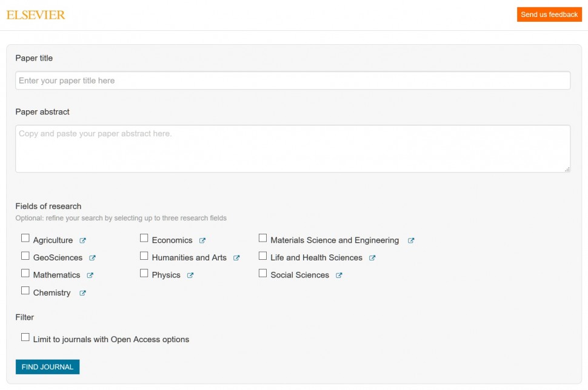Select the Social Sciences research field
Screen dimensions: 588x390
click(262, 273)
